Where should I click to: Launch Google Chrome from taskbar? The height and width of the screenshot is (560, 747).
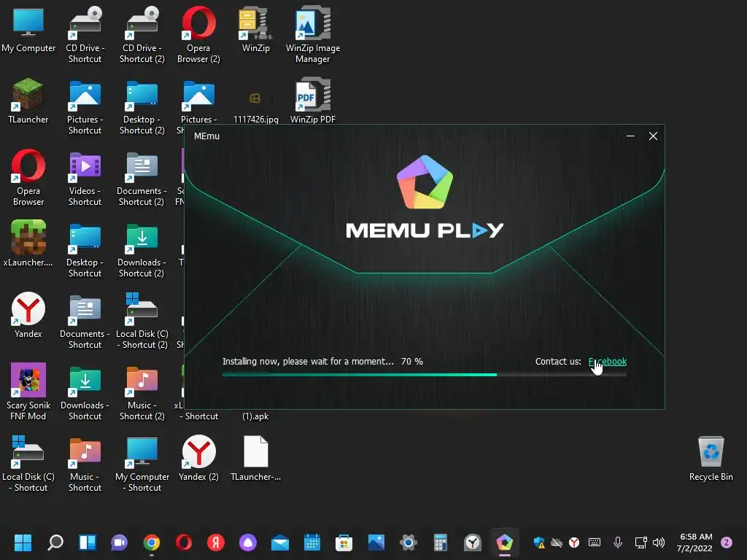152,542
